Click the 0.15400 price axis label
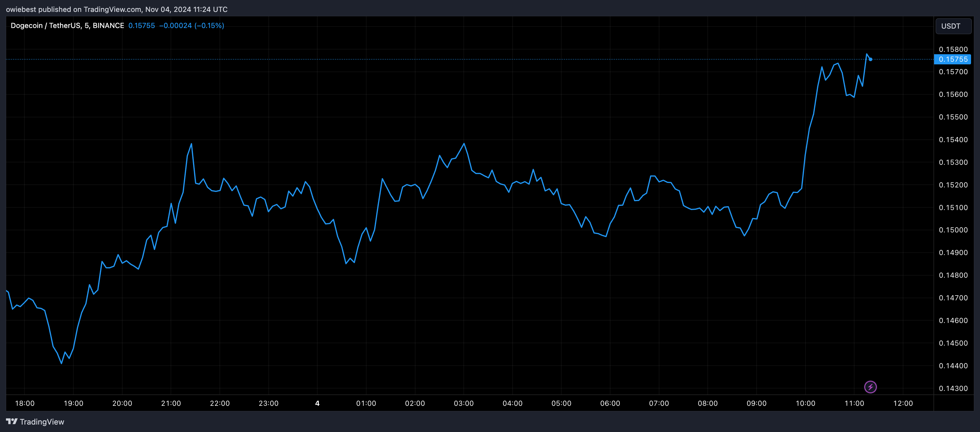The width and height of the screenshot is (980, 432). coord(953,140)
